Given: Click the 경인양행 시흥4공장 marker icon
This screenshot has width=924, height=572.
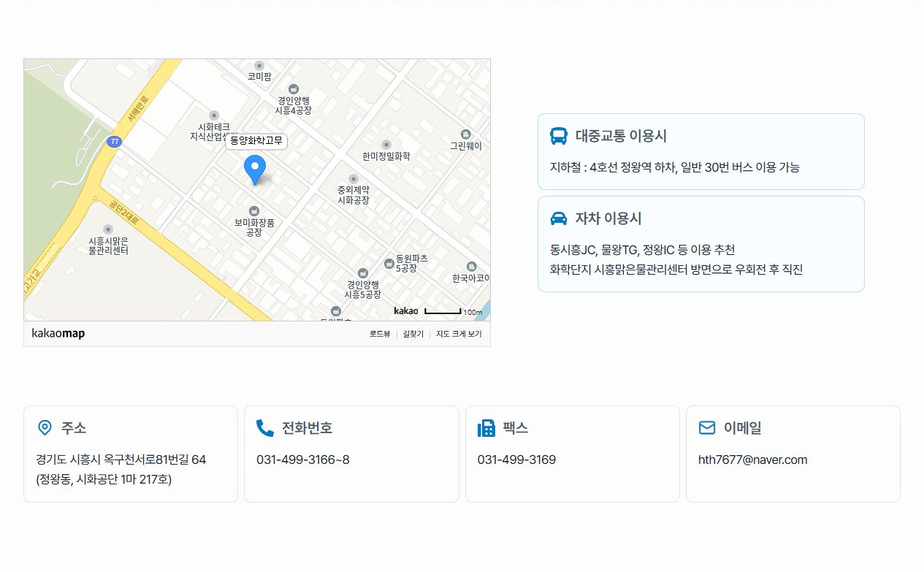Looking at the screenshot, I should (x=294, y=89).
